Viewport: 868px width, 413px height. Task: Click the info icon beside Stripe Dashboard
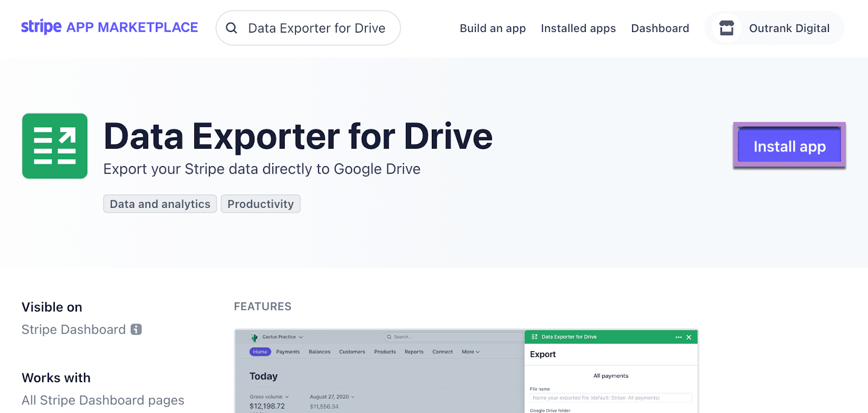tap(136, 329)
